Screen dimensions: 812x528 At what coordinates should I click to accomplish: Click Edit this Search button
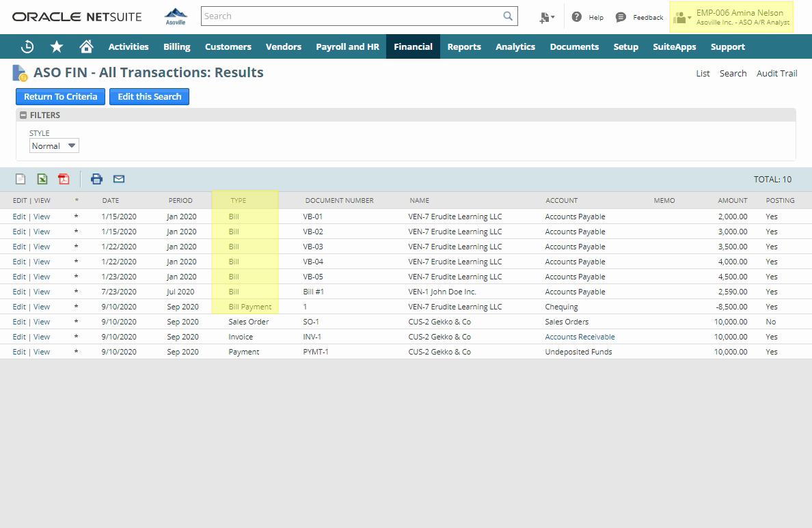149,97
